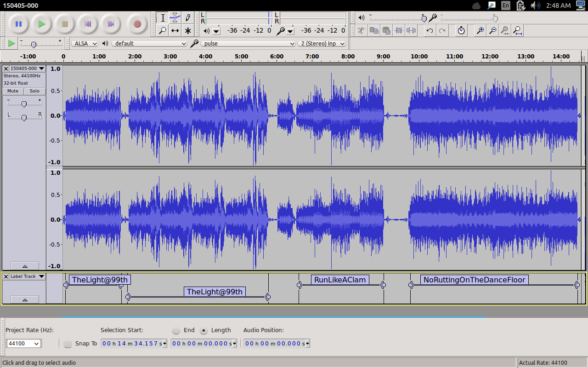The height and width of the screenshot is (368, 588).
Task: Mute the 150405-000 audio track
Action: pos(13,91)
